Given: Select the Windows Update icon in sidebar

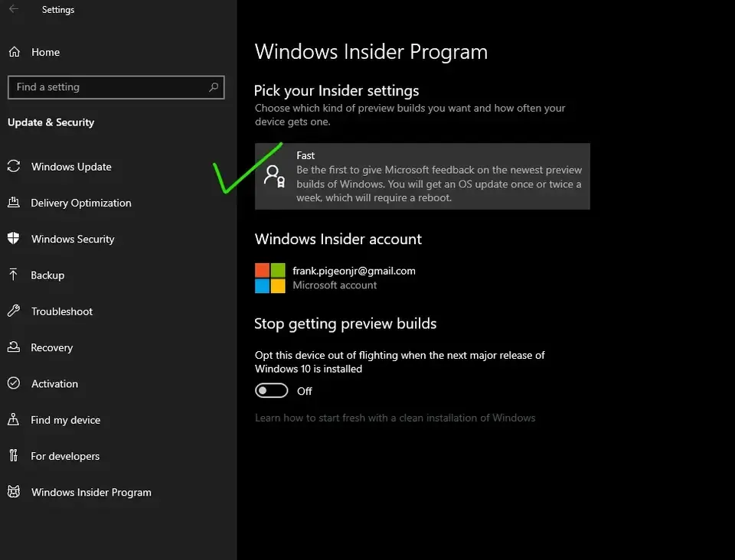Looking at the screenshot, I should pyautogui.click(x=14, y=167).
